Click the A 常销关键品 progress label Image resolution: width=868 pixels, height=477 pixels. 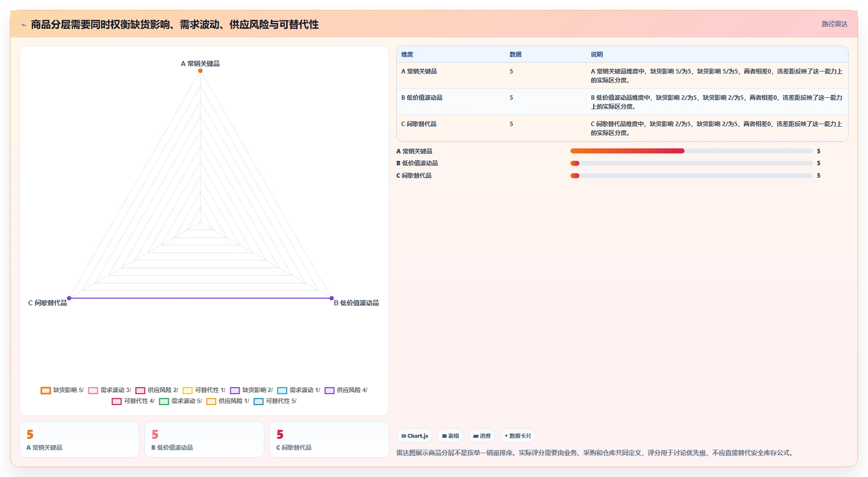414,151
